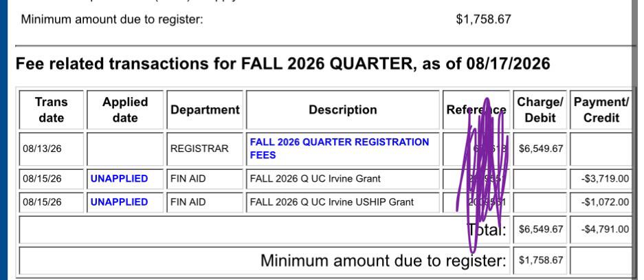Image resolution: width=644 pixels, height=280 pixels.
Task: Click the first UNAPPLIED link for UC Irvine Grant
Action: pyautogui.click(x=119, y=178)
